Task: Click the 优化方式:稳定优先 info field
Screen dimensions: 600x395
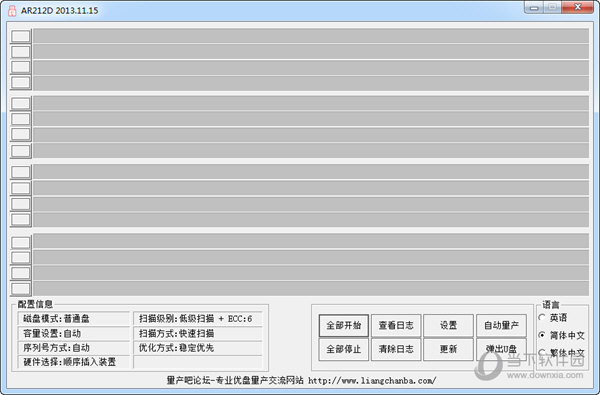Action: tap(198, 348)
